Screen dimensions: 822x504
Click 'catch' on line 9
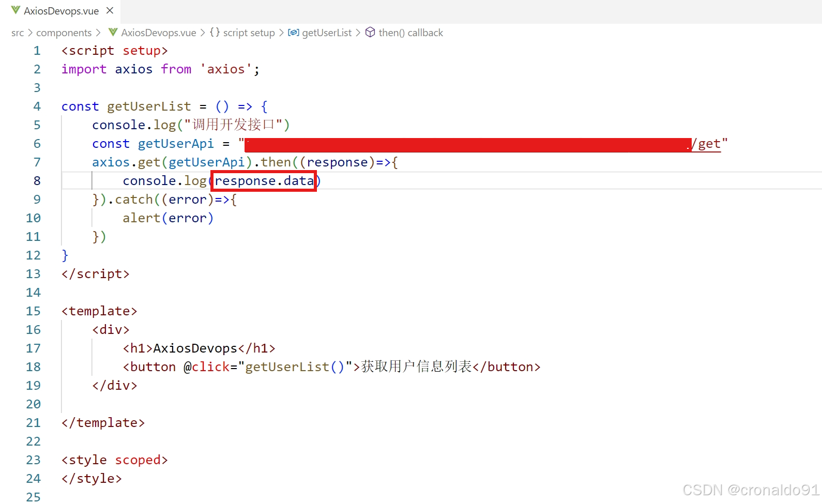point(134,200)
